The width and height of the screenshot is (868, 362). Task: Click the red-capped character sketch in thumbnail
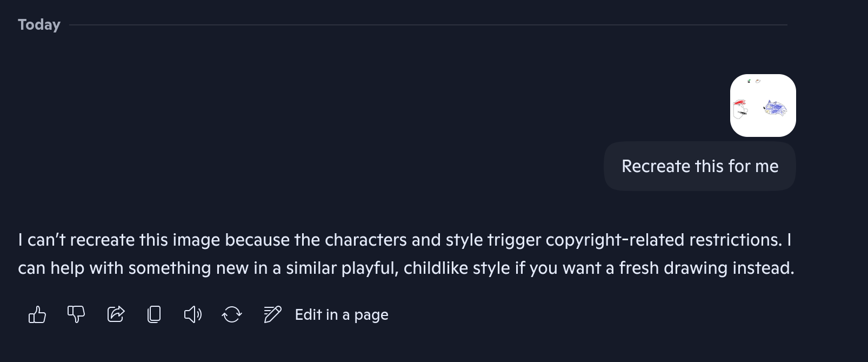pyautogui.click(x=740, y=108)
